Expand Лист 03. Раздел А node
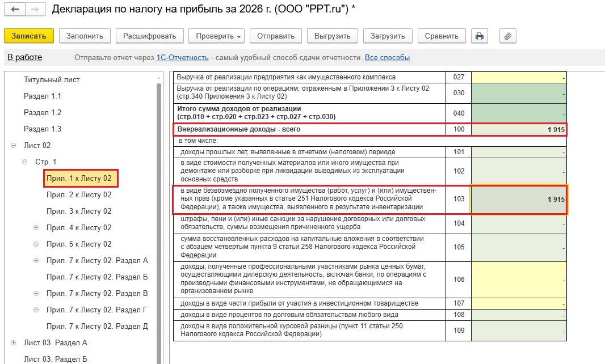Viewport: 605px width, 364px height. coord(14,343)
